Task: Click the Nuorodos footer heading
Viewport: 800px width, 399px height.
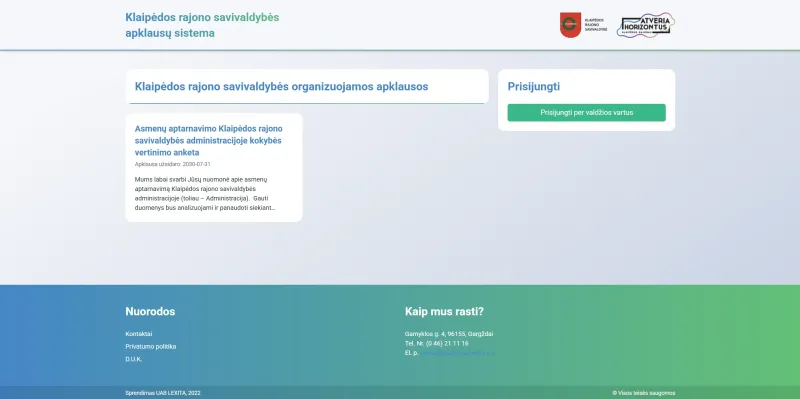Action: [150, 311]
